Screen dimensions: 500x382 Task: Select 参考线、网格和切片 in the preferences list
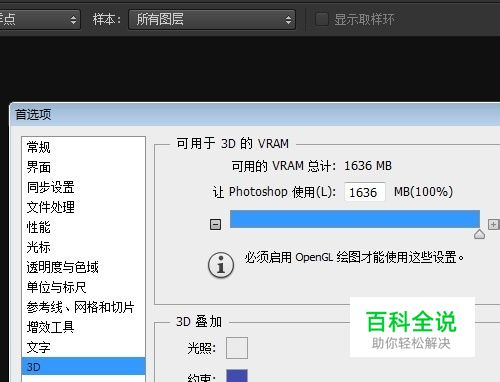(83, 307)
